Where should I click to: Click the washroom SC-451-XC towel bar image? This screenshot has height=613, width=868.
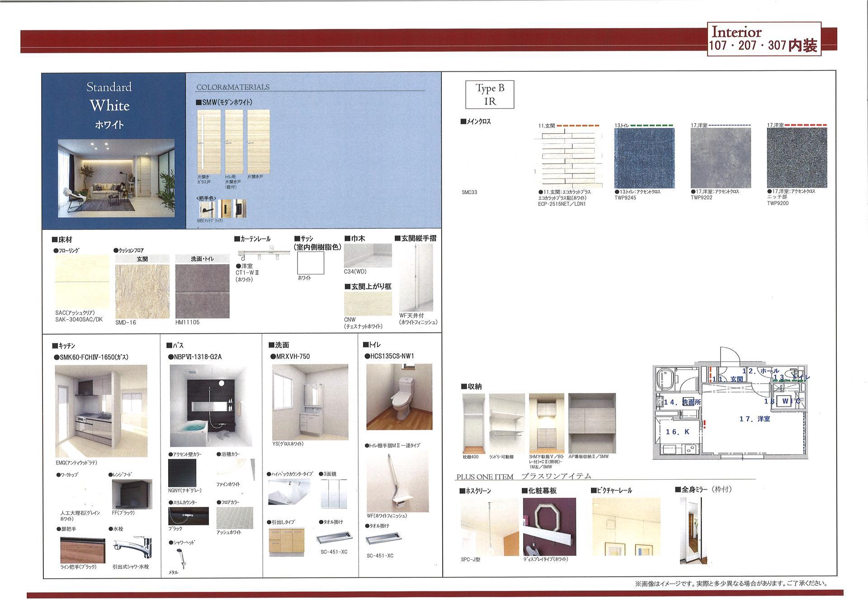[335, 538]
